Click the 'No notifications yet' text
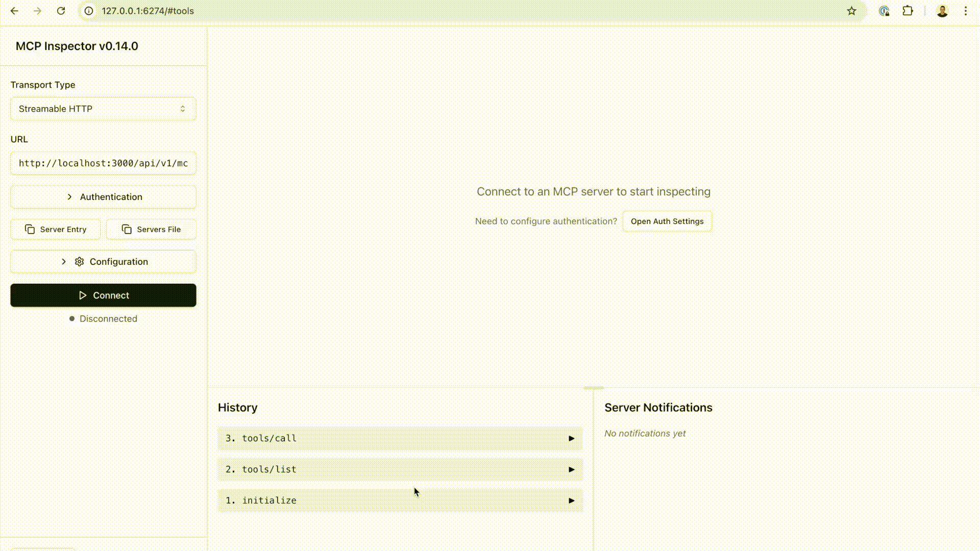 coord(645,433)
